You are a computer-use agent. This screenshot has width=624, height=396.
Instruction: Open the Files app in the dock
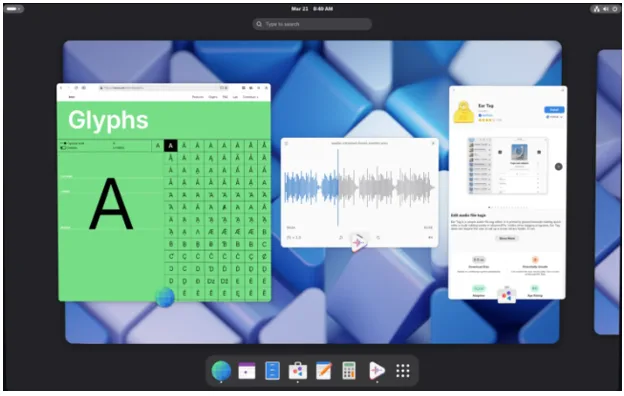pos(272,371)
